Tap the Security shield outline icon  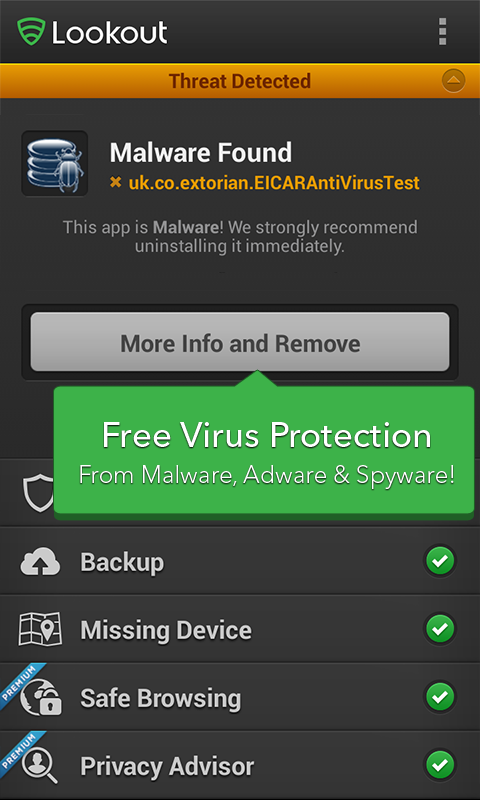click(x=39, y=493)
